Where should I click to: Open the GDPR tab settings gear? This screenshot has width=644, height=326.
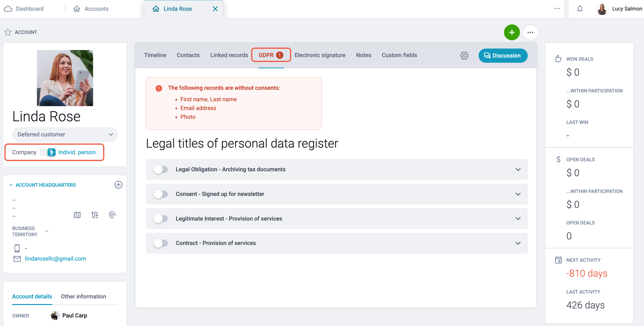point(464,55)
